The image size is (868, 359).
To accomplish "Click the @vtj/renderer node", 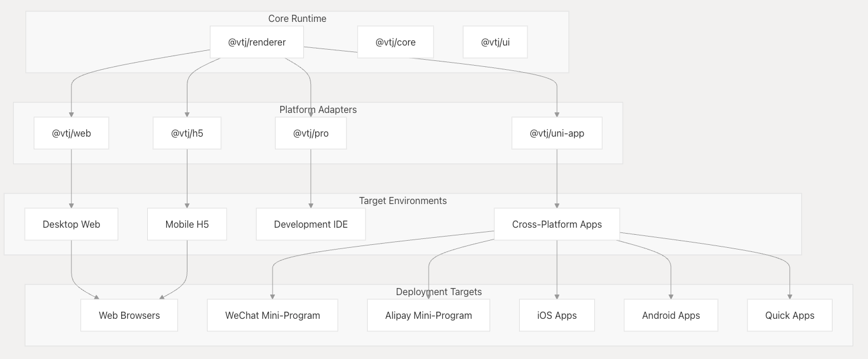I will [257, 42].
